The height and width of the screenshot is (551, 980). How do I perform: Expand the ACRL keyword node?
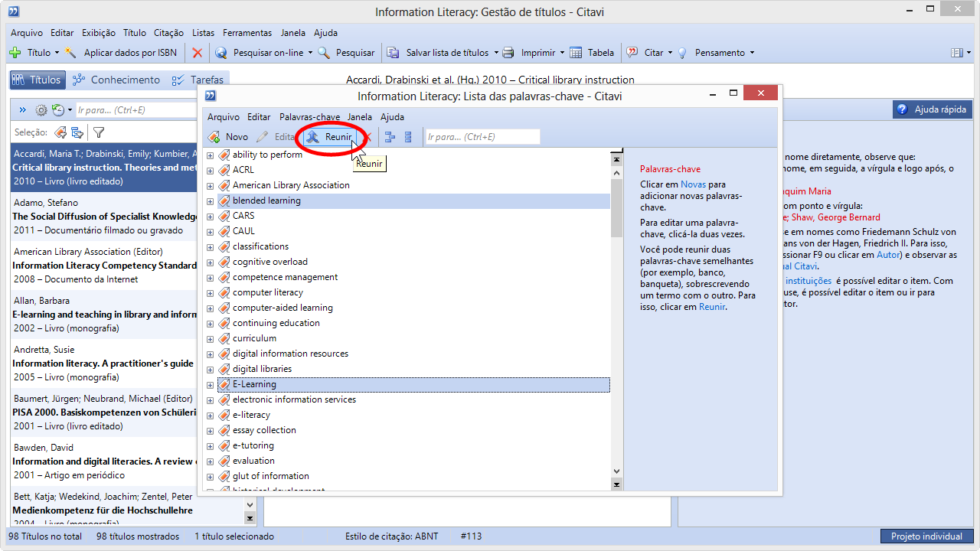click(210, 170)
